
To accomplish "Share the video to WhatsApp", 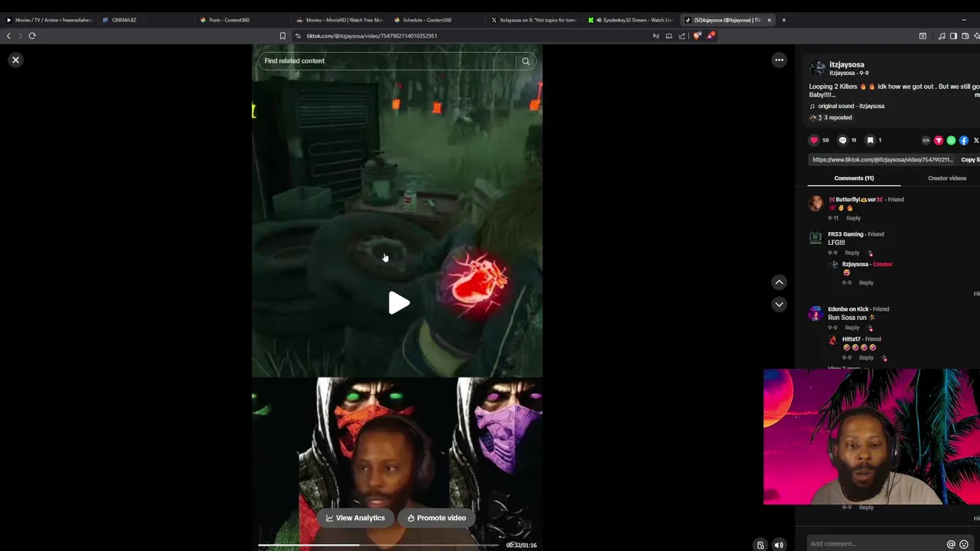I will tap(951, 140).
